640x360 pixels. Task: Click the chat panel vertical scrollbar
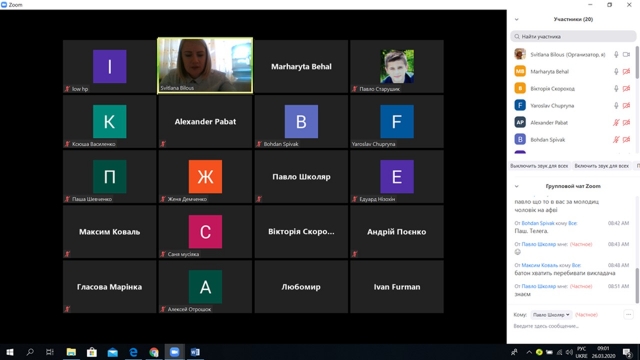point(637,285)
